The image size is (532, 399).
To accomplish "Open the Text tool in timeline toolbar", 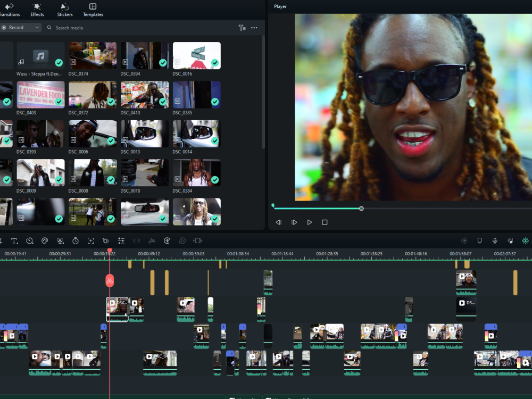I will [x=14, y=241].
